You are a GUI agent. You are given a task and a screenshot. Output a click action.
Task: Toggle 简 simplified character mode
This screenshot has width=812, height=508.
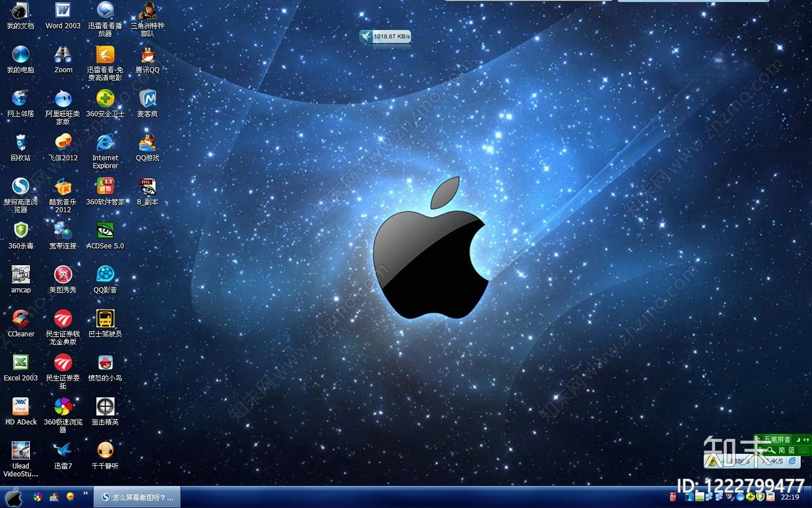pos(782,450)
